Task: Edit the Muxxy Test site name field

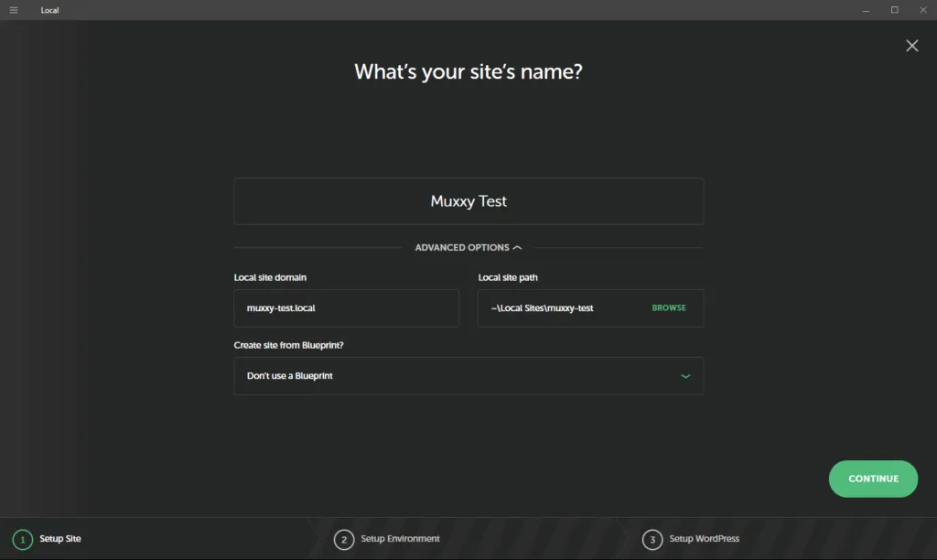Action: (468, 200)
